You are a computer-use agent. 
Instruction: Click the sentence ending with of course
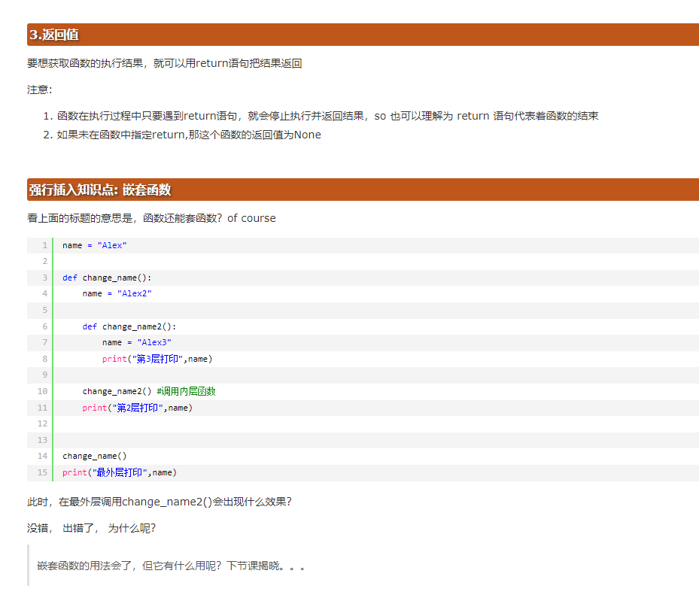coord(151,218)
